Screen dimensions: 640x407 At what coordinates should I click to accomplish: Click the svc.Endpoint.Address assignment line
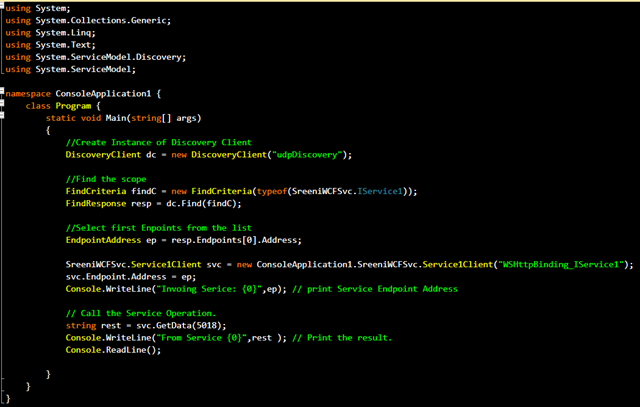click(x=131, y=277)
